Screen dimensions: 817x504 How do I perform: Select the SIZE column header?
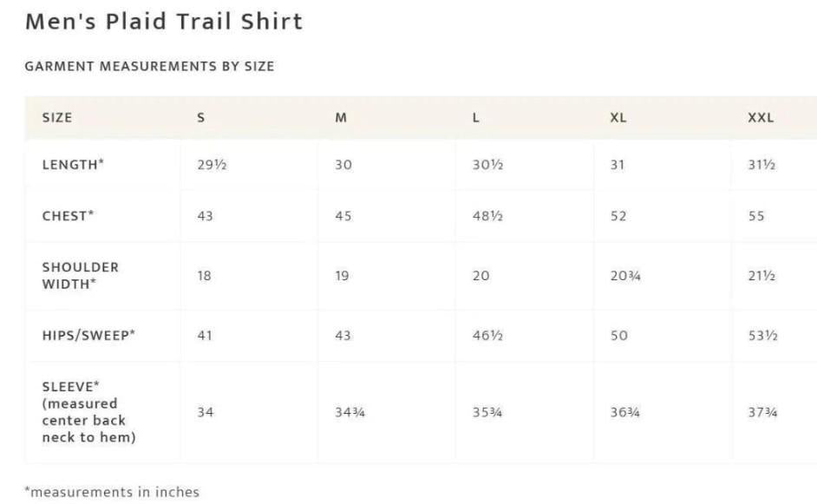(57, 118)
